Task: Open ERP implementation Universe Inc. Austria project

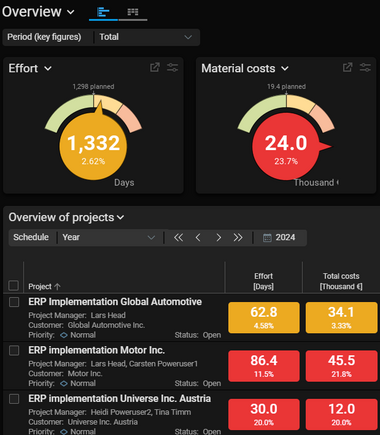Action: pyautogui.click(x=120, y=399)
